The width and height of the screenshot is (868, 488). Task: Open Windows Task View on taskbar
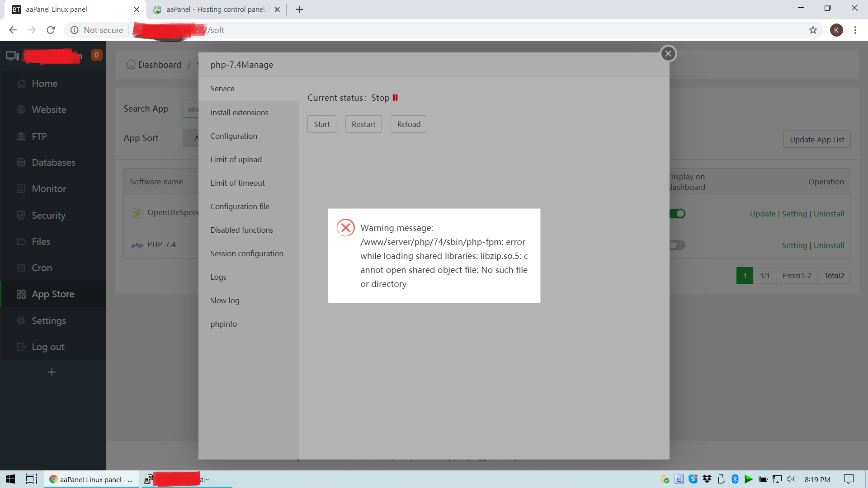click(31, 479)
